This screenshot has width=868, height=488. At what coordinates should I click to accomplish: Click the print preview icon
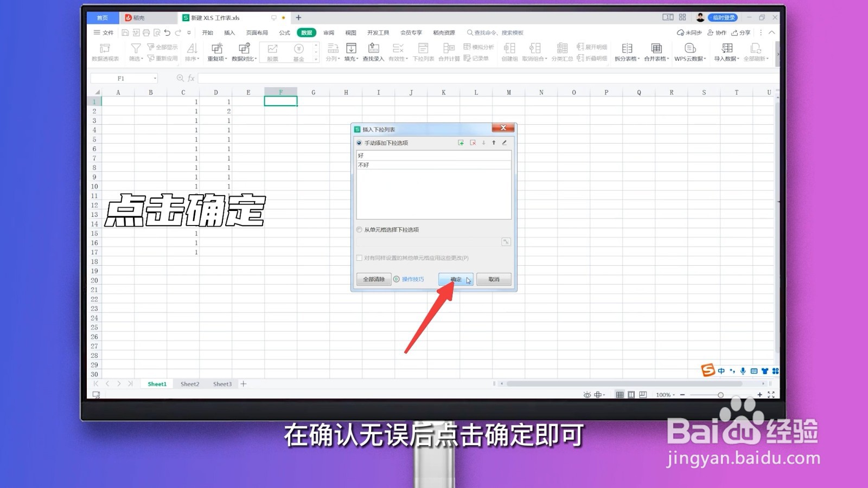pyautogui.click(x=157, y=33)
